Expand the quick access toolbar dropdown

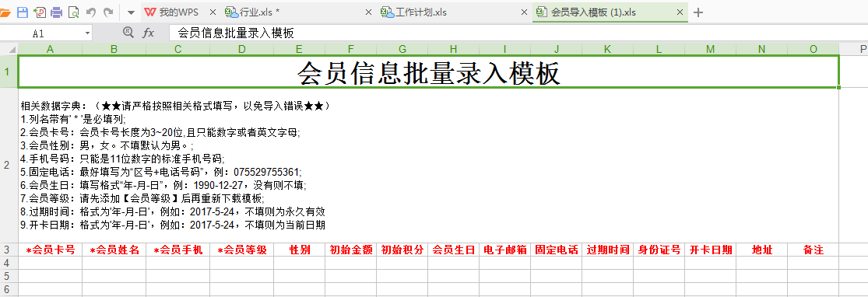pos(131,12)
